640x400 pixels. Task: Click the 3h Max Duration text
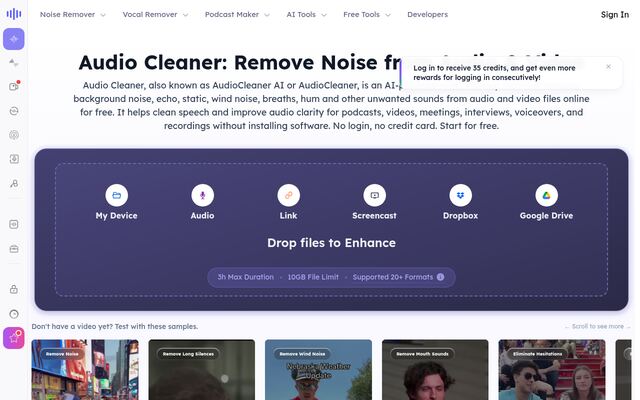pyautogui.click(x=245, y=277)
